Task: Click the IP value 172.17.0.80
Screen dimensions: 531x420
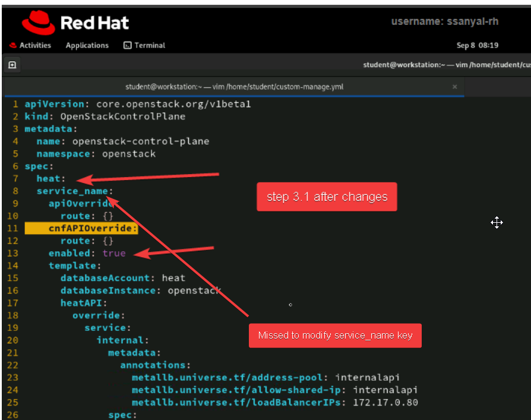Action: pos(385,403)
